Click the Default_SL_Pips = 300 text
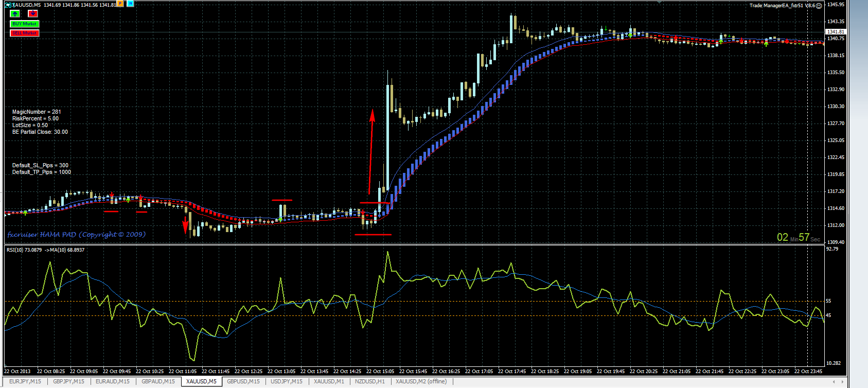Screen dimensions: 868x388 pyautogui.click(x=40, y=165)
